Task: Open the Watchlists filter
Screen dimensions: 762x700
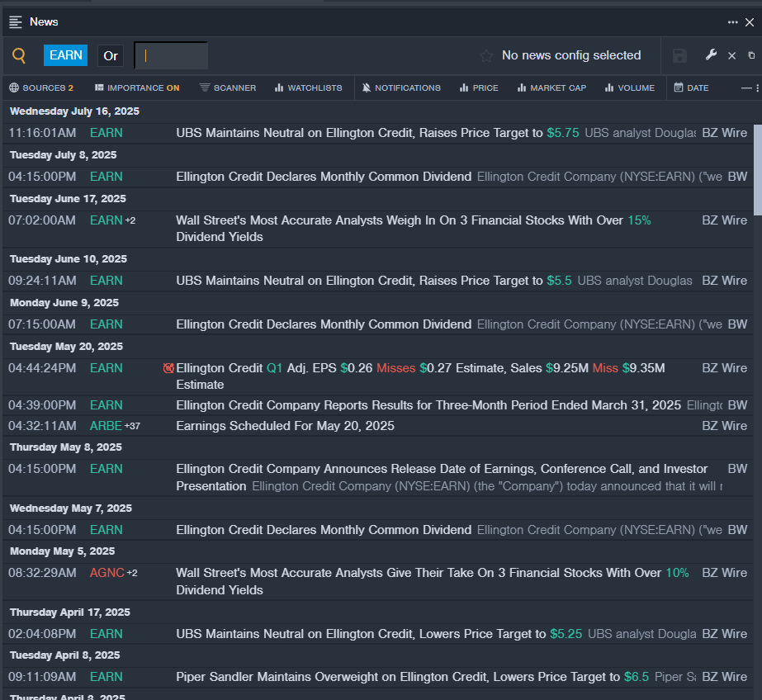Action: [x=308, y=88]
